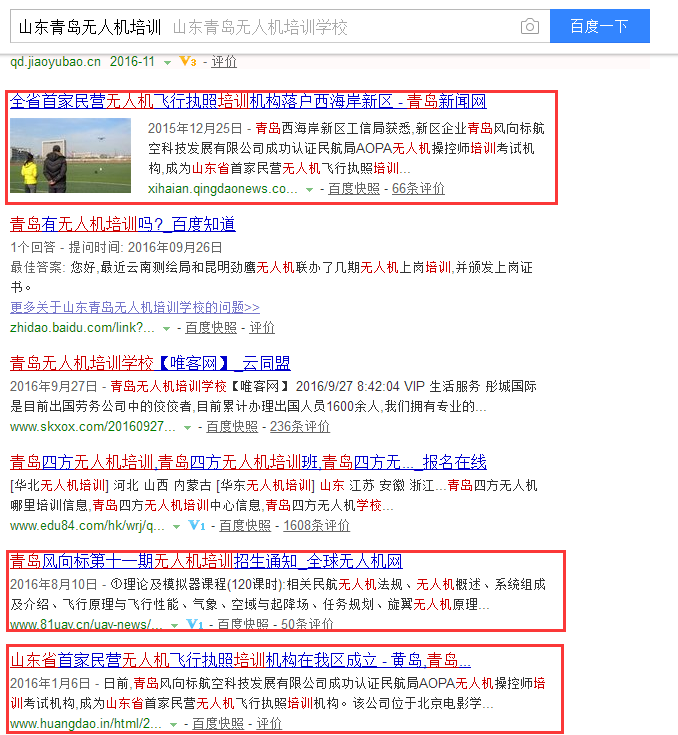Open 全省首家民营无人机飞行执照培训机构 result title
Image resolution: width=678 pixels, height=735 pixels.
click(248, 101)
